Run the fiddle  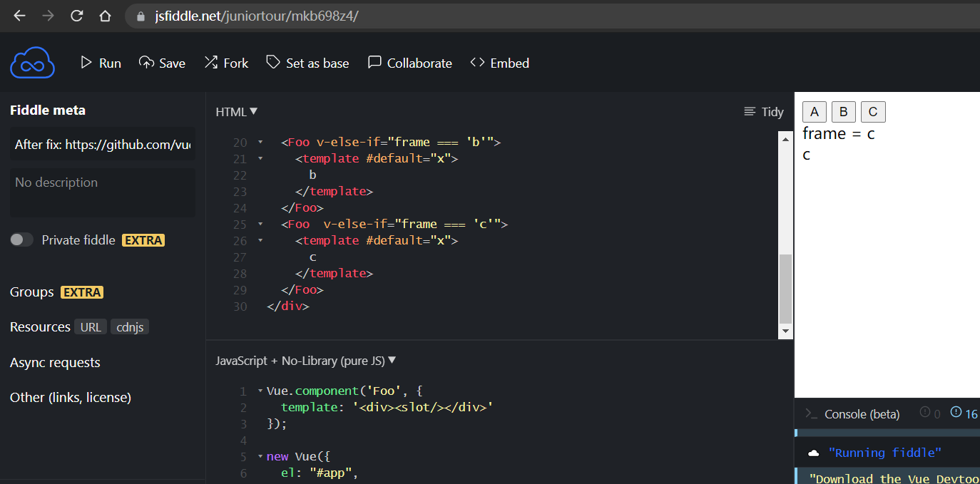pyautogui.click(x=101, y=63)
